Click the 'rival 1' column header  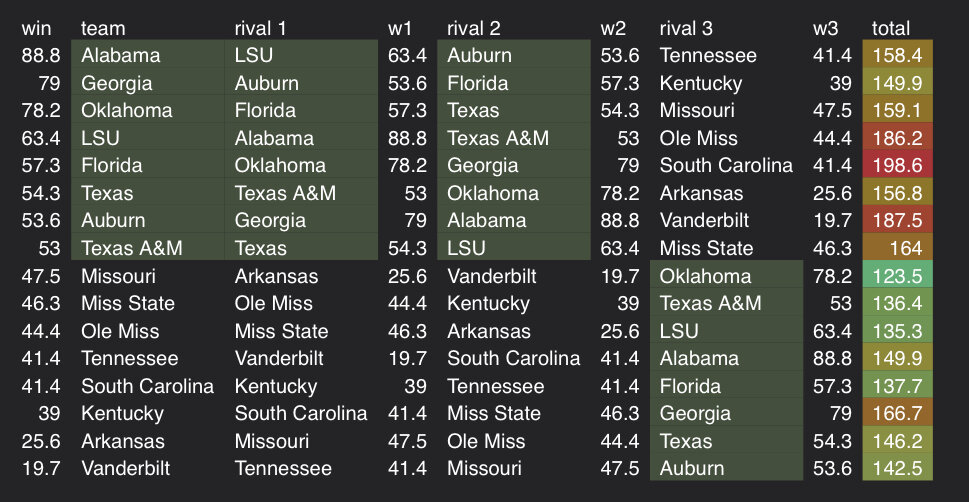[x=260, y=28]
